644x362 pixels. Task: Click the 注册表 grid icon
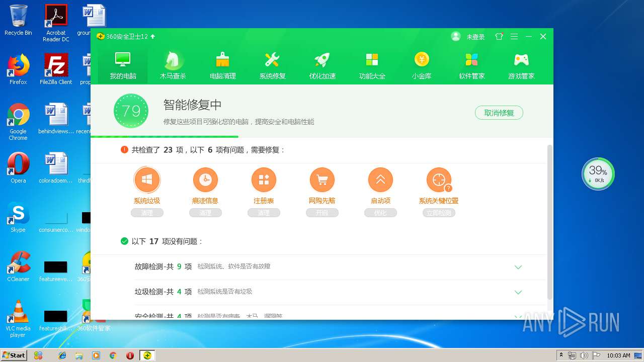264,180
